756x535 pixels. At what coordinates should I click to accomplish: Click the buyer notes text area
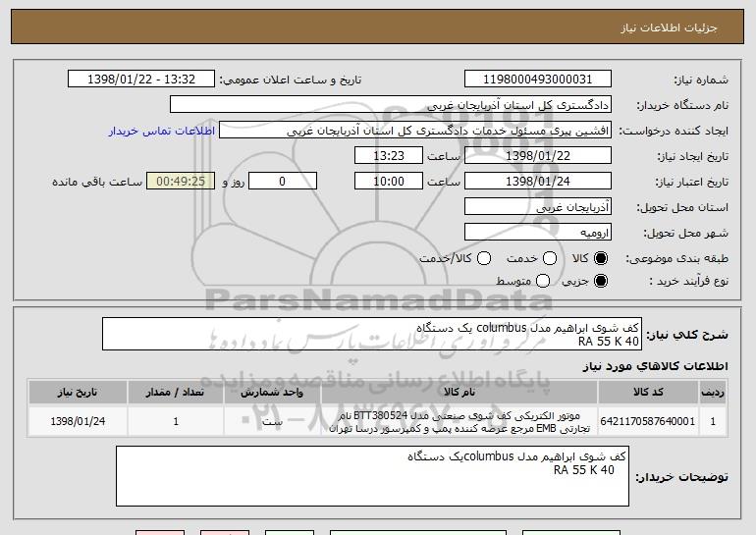[x=372, y=476]
